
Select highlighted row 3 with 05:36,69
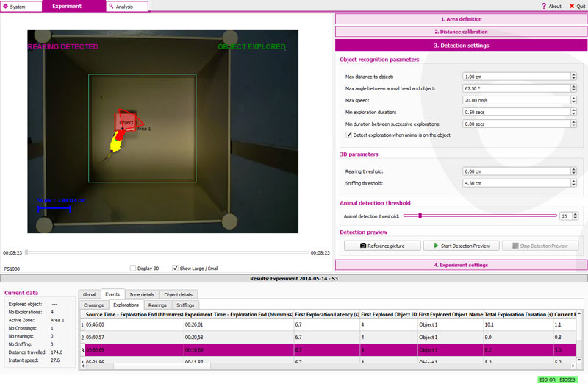point(329,350)
